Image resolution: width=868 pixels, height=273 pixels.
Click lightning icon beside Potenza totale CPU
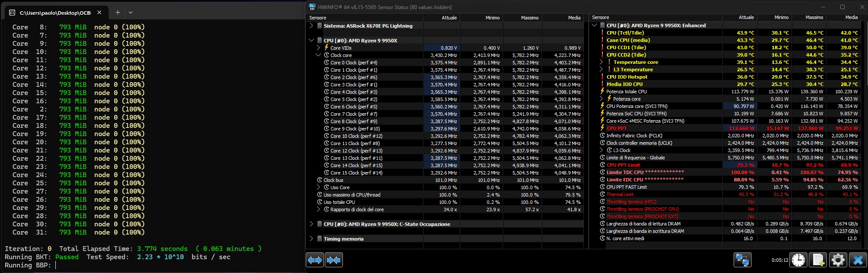pos(602,92)
